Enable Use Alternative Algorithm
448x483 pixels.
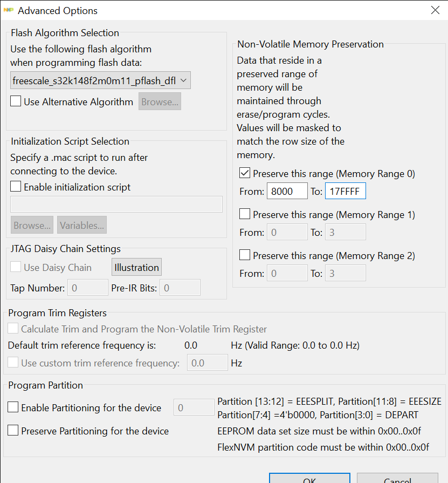click(15, 101)
